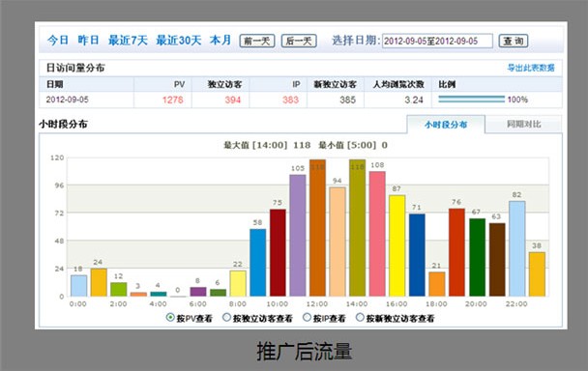Select the 按独立访客查看 radio button
588x371 pixels.
pos(226,318)
